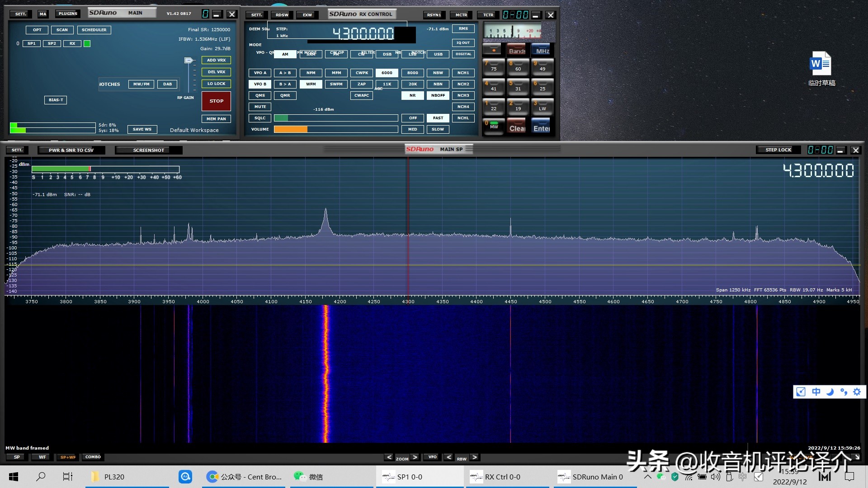This screenshot has height=488, width=868.
Task: Click the red Clear keypad button
Action: (517, 126)
